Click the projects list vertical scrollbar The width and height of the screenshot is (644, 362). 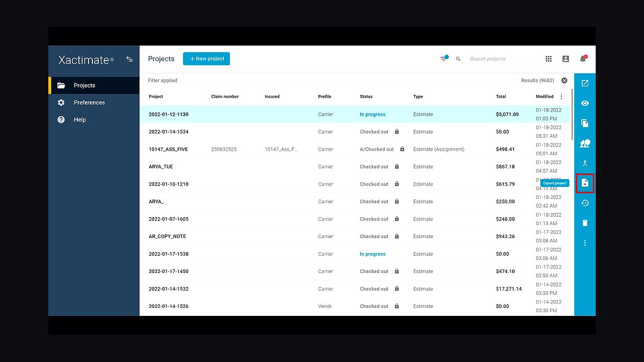pyautogui.click(x=572, y=115)
